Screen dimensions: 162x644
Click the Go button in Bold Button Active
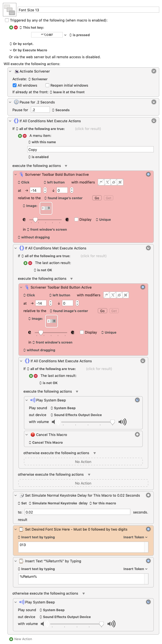[x=102, y=311]
